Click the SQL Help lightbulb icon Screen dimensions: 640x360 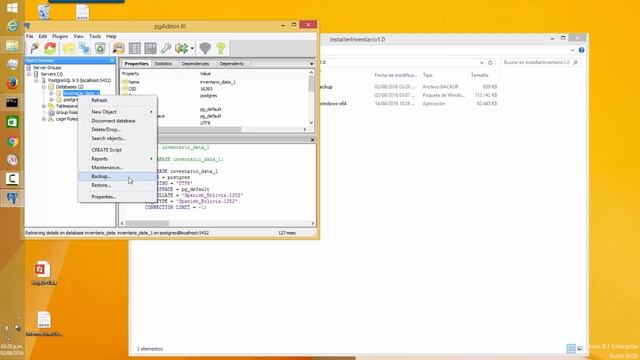[x=221, y=48]
